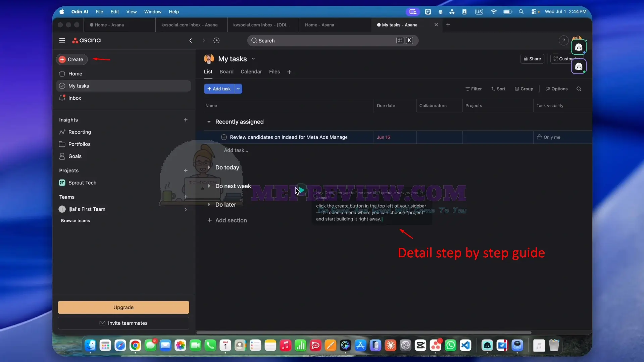The height and width of the screenshot is (362, 644).
Task: Click the blue Add task button
Action: [219, 89]
